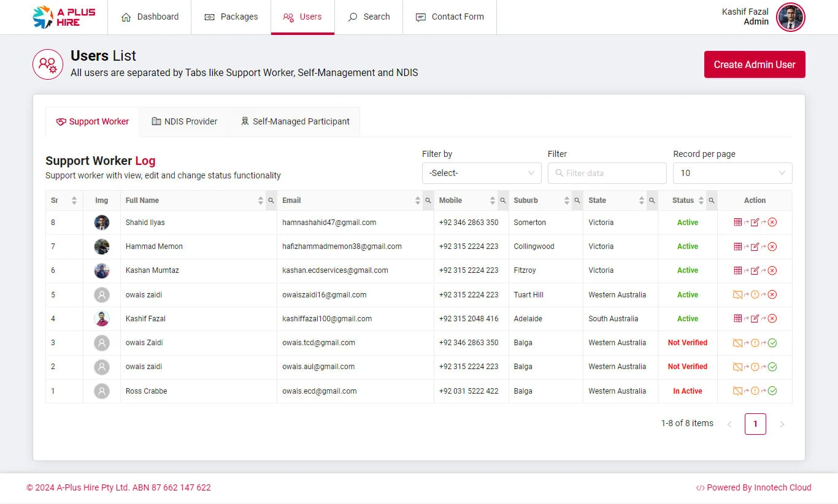838x504 pixels.
Task: Click the search icon in Full Name header
Action: 271,200
